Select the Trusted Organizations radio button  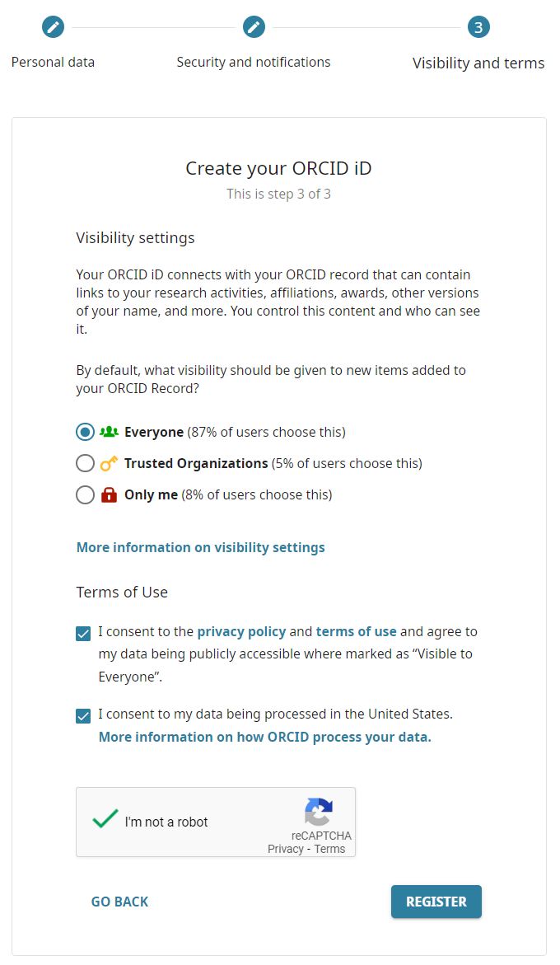tap(85, 463)
